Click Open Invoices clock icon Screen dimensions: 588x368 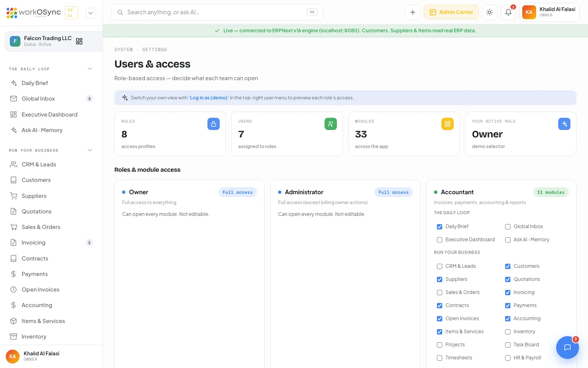pos(13,289)
